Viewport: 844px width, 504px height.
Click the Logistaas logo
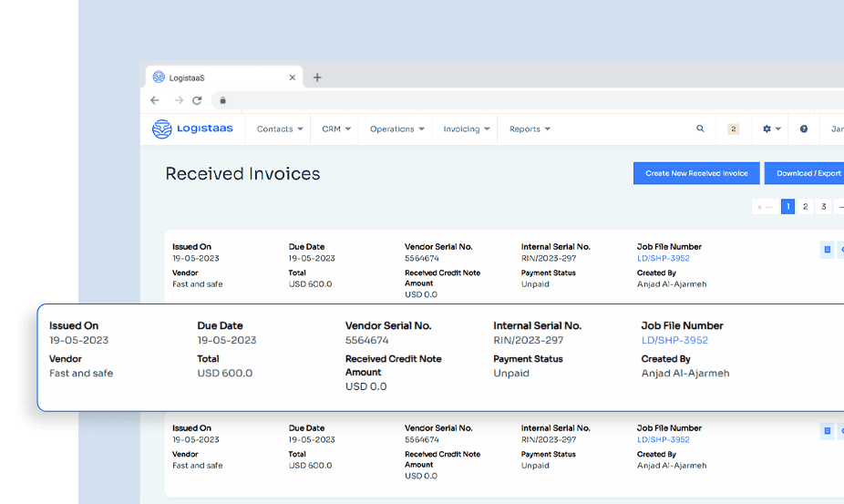192,129
